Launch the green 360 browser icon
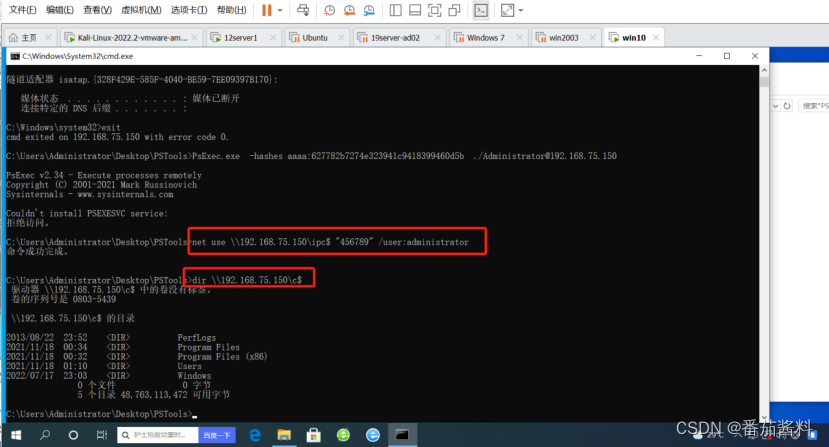The image size is (829, 447). click(x=343, y=435)
